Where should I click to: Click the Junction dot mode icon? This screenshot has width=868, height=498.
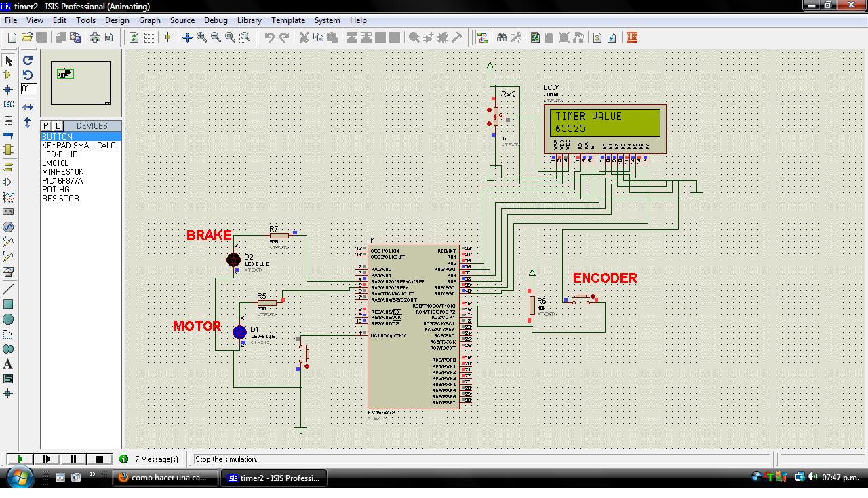8,89
